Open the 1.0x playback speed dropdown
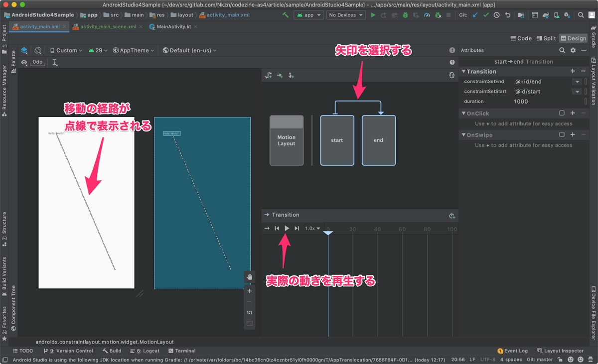Image resolution: width=598 pixels, height=364 pixels. (312, 228)
